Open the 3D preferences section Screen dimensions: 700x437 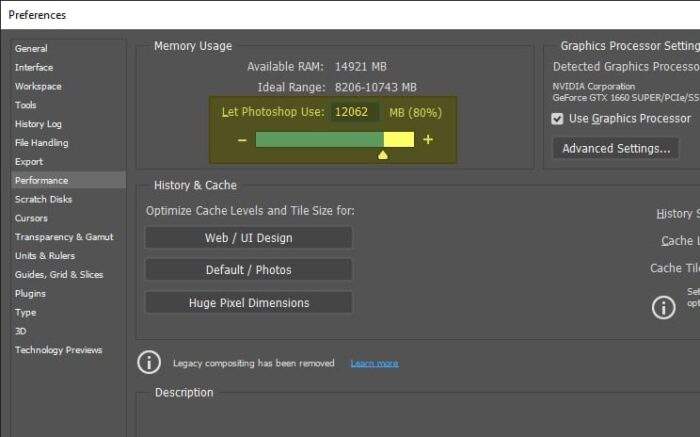pos(20,331)
